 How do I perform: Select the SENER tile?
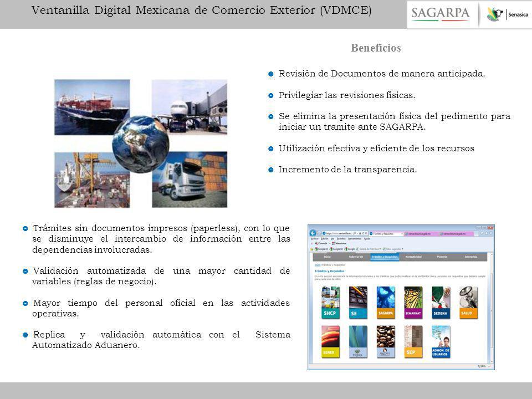coord(330,342)
